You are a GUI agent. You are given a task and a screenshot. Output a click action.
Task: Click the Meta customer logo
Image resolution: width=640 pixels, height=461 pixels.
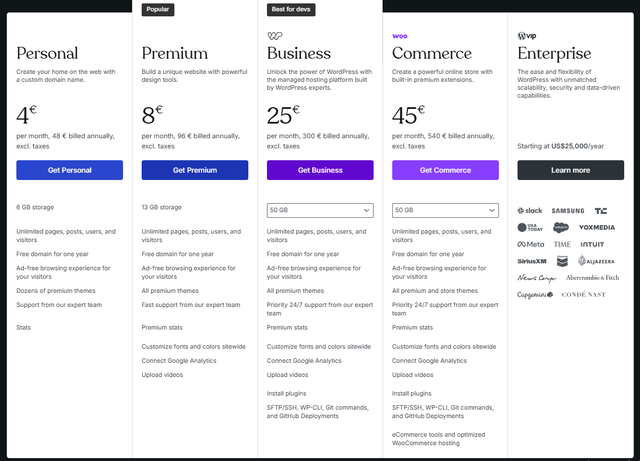point(531,244)
